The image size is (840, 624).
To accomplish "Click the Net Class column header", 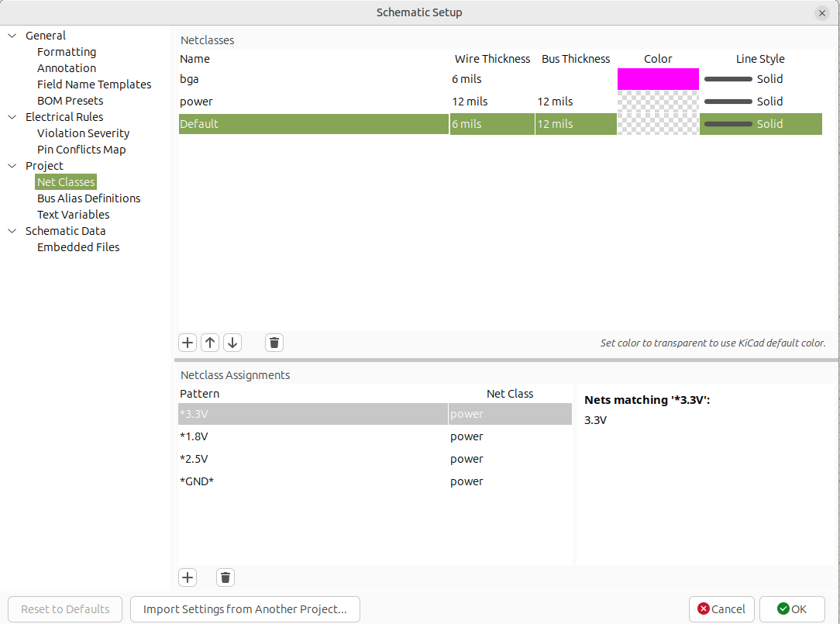I will [x=510, y=394].
